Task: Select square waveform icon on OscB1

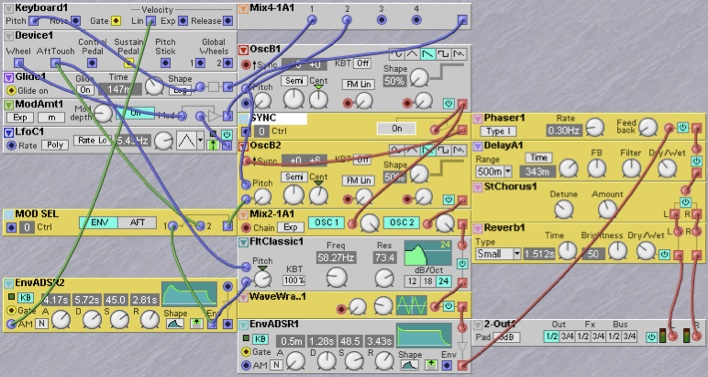Action: point(443,54)
